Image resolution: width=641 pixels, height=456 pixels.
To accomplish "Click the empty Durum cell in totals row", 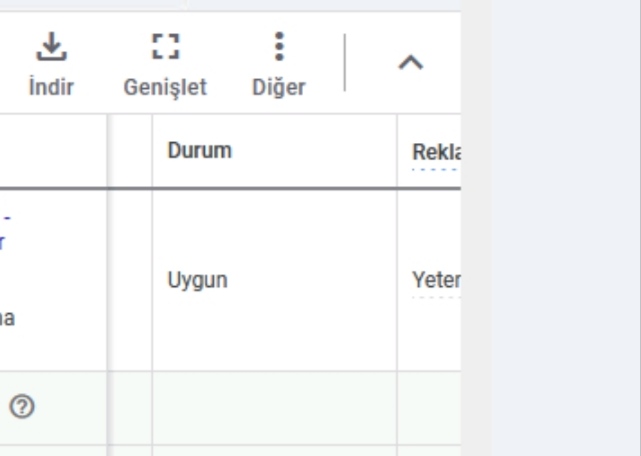I will click(x=274, y=408).
